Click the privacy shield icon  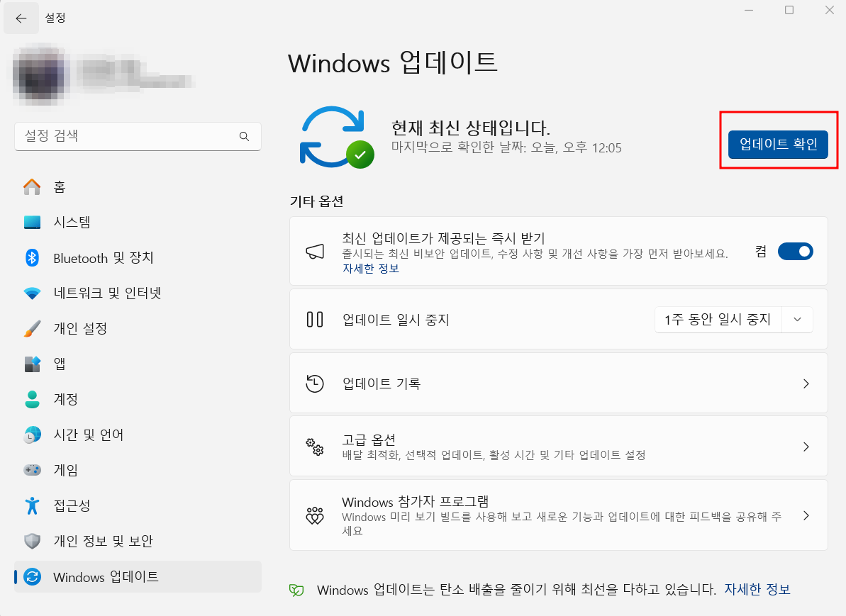(32, 541)
